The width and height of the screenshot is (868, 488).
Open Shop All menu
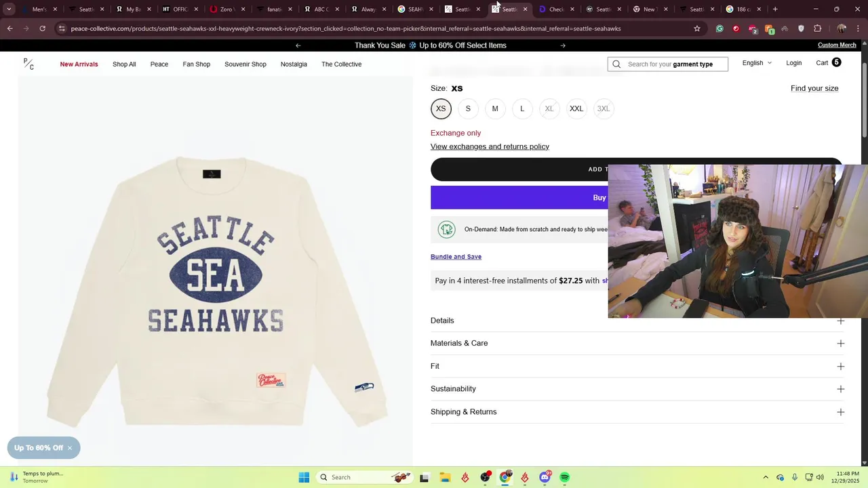124,64
